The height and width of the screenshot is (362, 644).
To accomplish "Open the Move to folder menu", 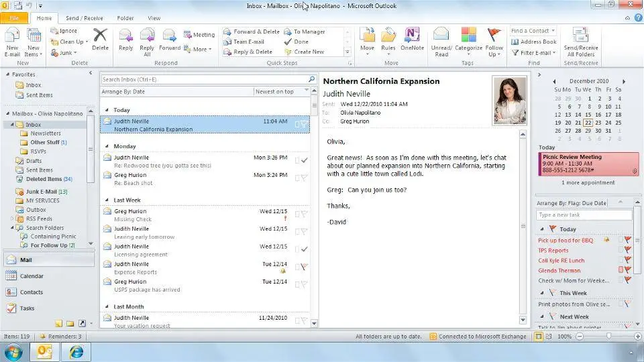I will pos(367,42).
